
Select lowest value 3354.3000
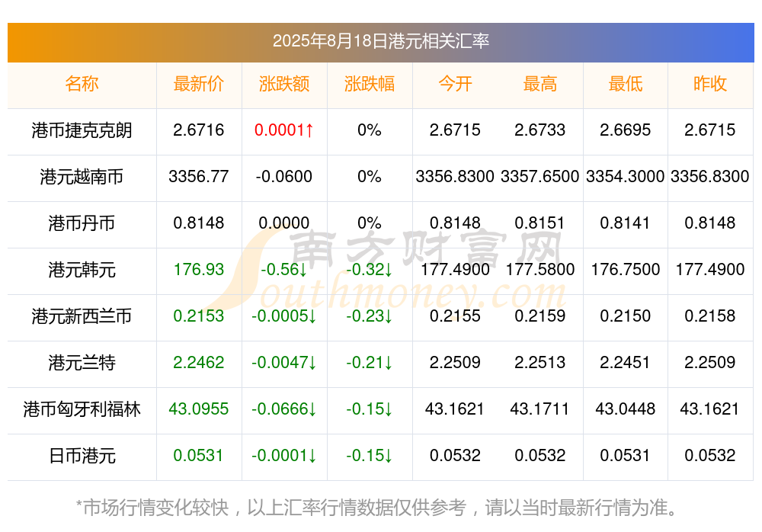click(x=625, y=177)
